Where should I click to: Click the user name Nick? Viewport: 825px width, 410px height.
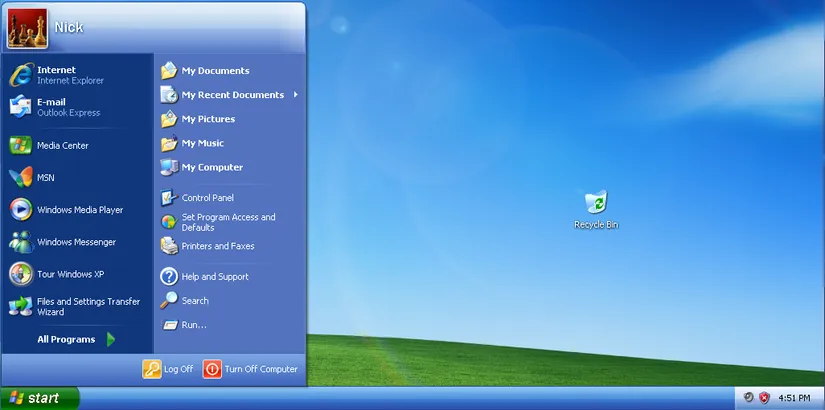point(69,27)
